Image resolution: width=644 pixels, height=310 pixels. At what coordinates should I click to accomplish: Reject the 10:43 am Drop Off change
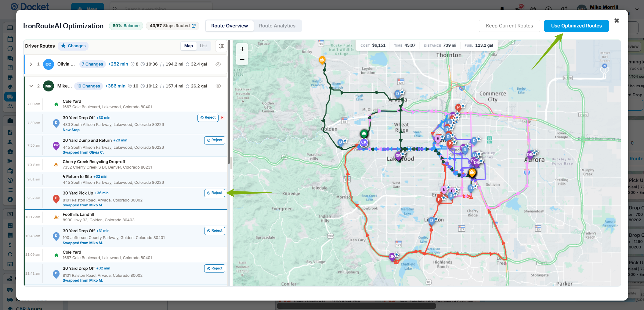(215, 231)
